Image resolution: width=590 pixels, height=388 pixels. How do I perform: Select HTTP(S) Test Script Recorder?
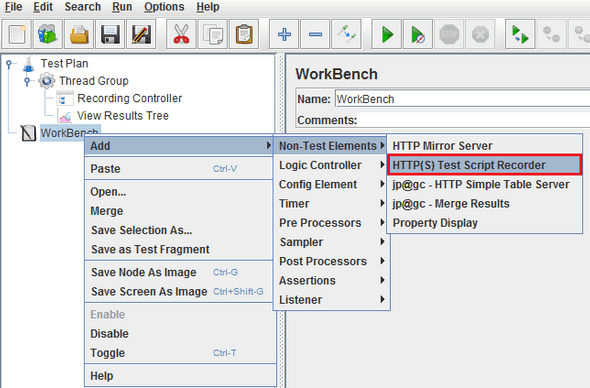pyautogui.click(x=485, y=165)
